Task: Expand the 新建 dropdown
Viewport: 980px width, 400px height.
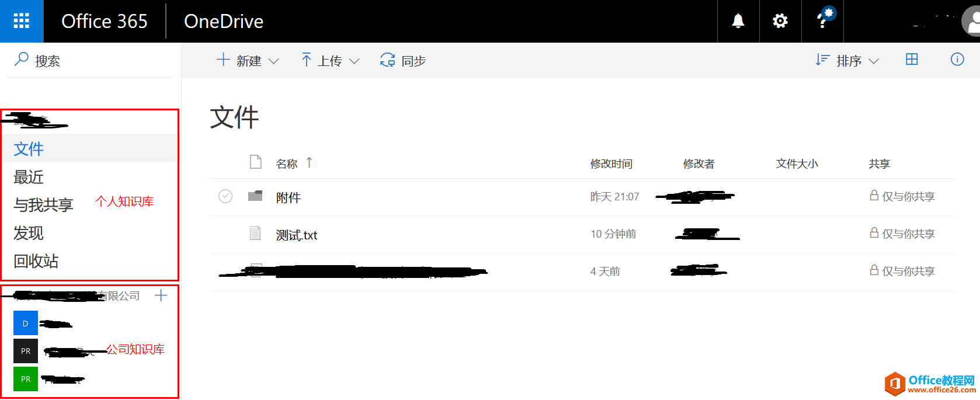Action: click(x=248, y=60)
